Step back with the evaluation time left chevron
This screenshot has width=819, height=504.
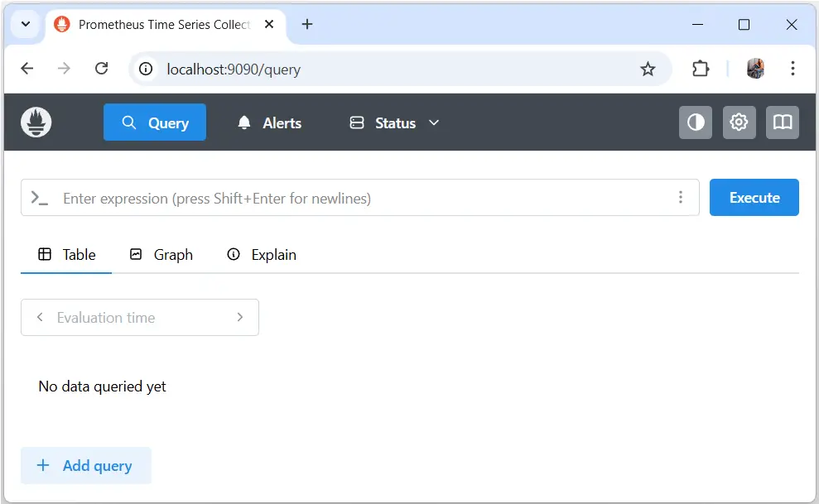click(39, 317)
